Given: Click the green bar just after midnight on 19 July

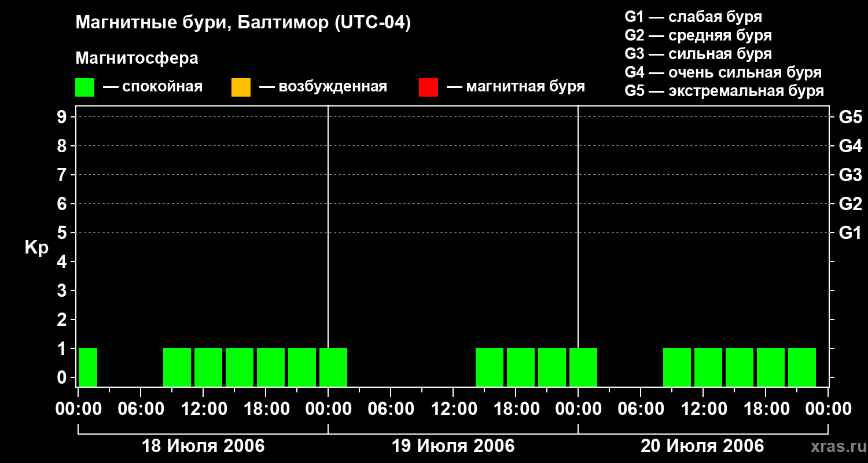Looking at the screenshot, I should click(333, 367).
